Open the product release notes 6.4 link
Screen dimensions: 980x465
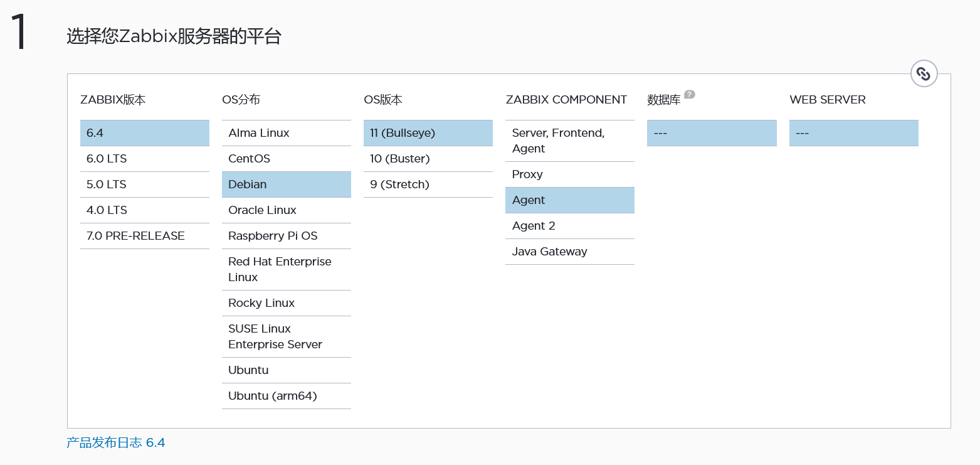(x=116, y=443)
